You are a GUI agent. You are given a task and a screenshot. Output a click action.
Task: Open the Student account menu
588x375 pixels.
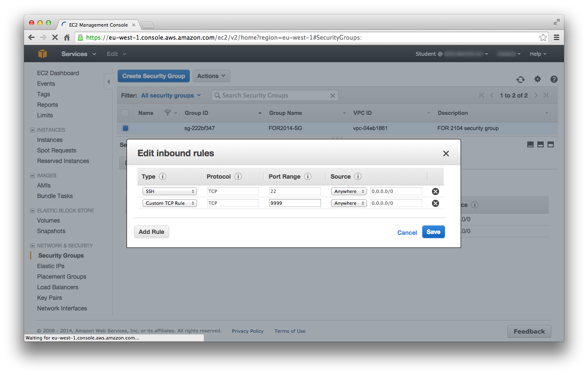click(x=452, y=54)
